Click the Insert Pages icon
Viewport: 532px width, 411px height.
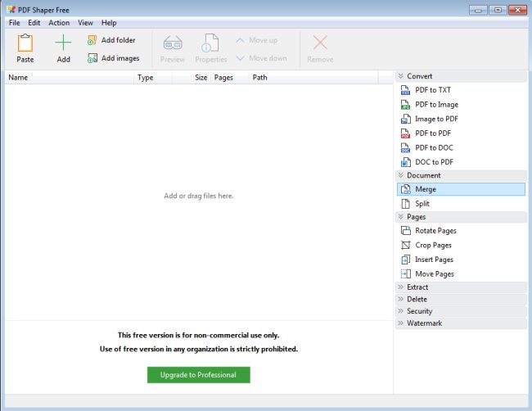point(405,260)
